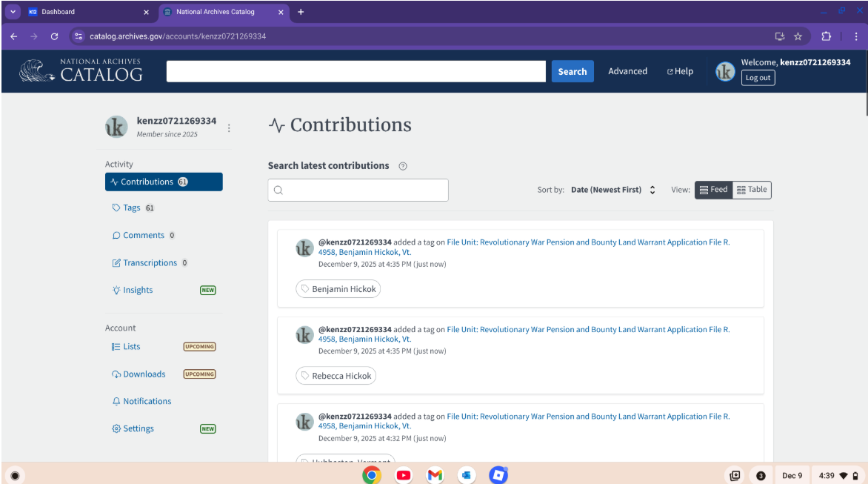Open Tags in the Activity sidebar
This screenshot has width=868, height=487.
(x=133, y=208)
